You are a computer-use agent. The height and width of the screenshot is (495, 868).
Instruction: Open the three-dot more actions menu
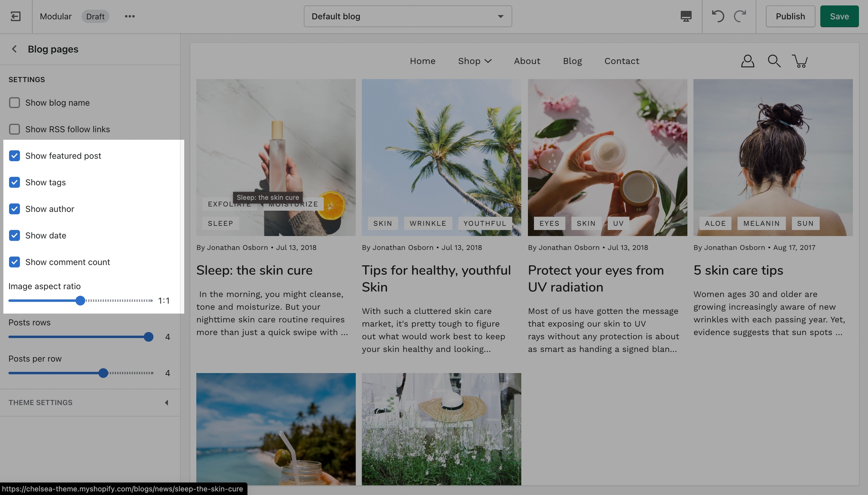pos(130,16)
